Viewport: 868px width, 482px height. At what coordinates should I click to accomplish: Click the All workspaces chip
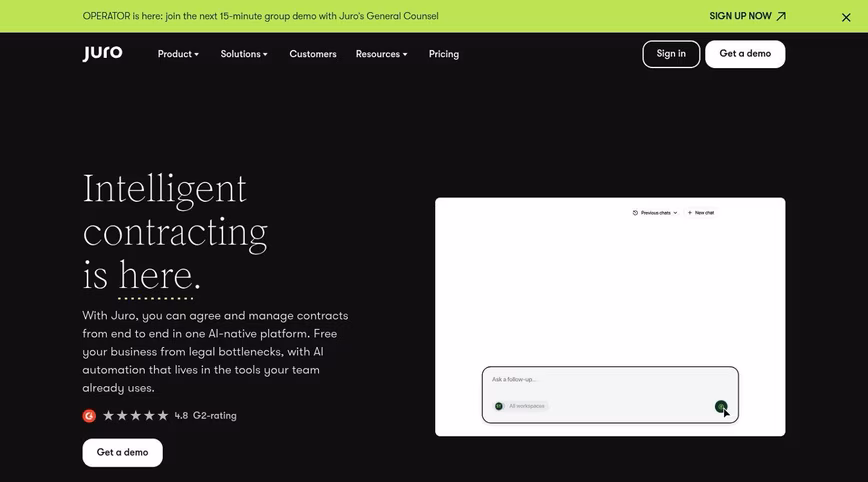pyautogui.click(x=520, y=406)
